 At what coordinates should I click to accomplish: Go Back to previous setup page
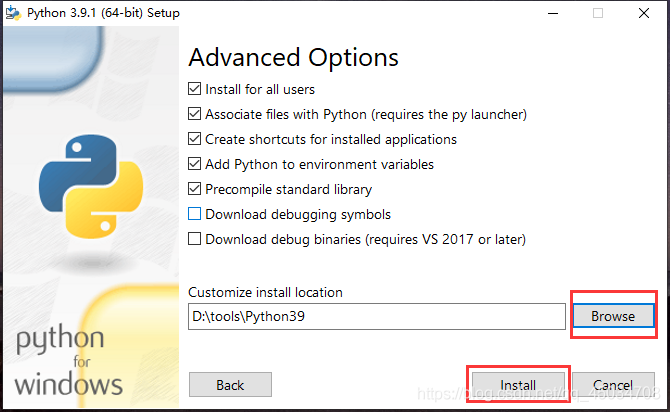[x=230, y=385]
